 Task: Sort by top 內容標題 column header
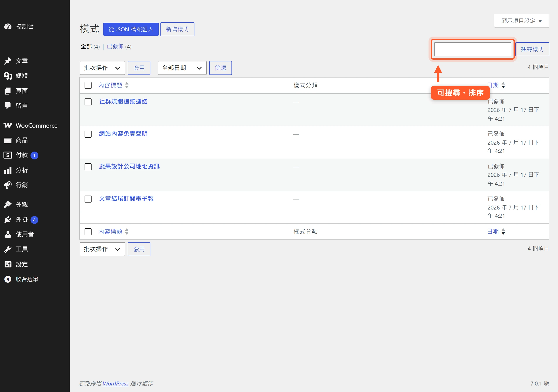(110, 85)
